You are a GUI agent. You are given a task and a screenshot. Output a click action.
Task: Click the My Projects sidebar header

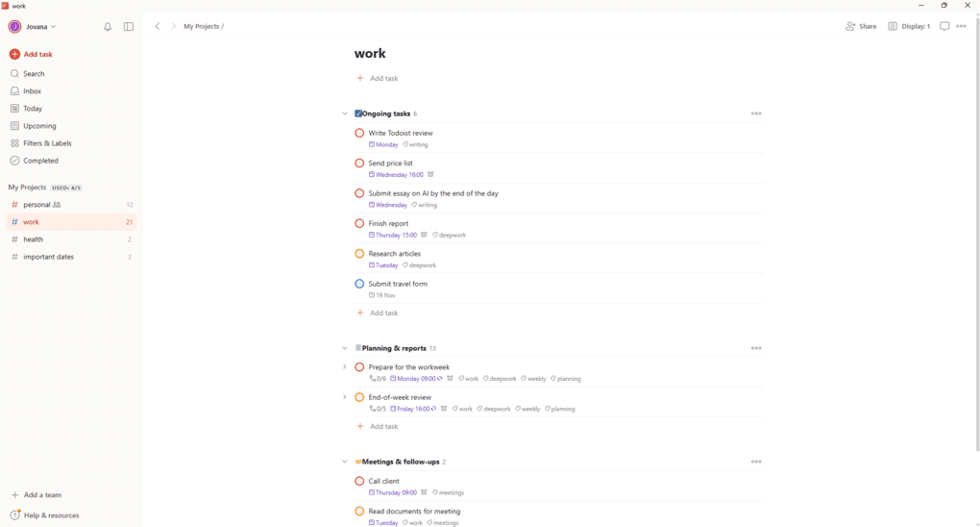coord(27,188)
